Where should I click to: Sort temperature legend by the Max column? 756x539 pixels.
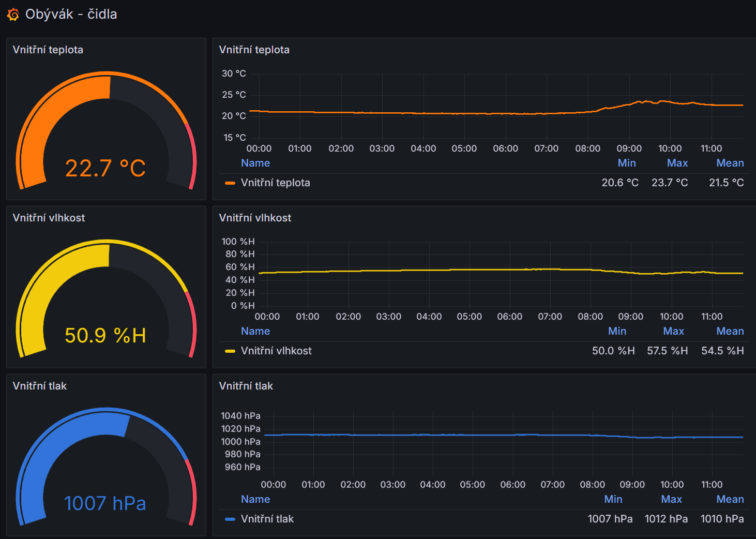pyautogui.click(x=677, y=163)
